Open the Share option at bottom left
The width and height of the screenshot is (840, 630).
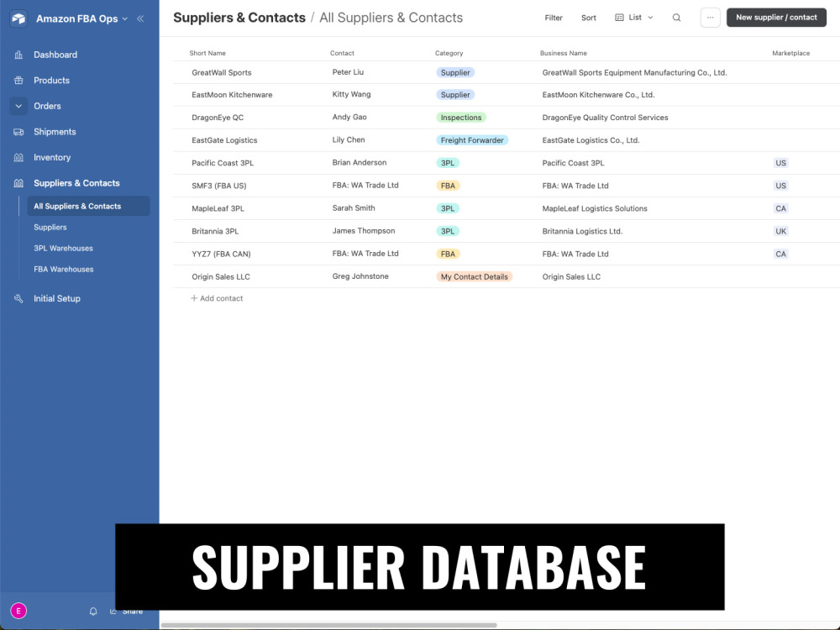[127, 611]
